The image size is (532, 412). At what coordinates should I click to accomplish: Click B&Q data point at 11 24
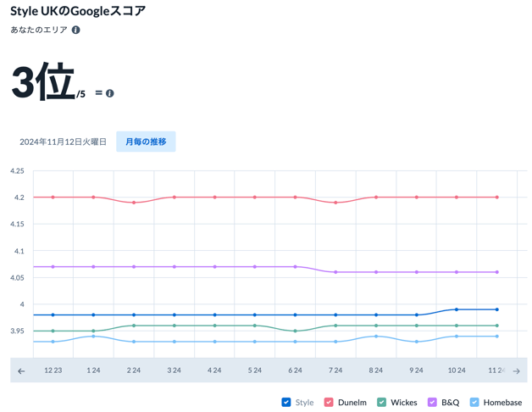tap(497, 272)
